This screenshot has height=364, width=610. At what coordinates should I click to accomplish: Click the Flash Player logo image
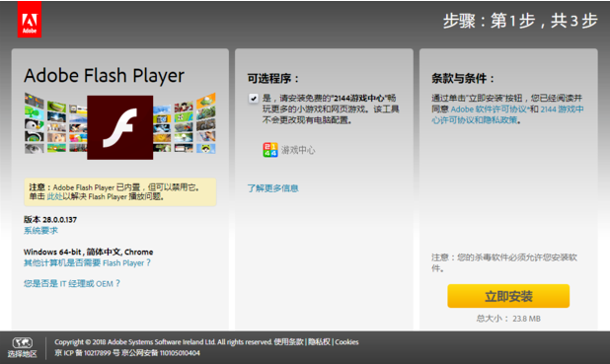(119, 127)
